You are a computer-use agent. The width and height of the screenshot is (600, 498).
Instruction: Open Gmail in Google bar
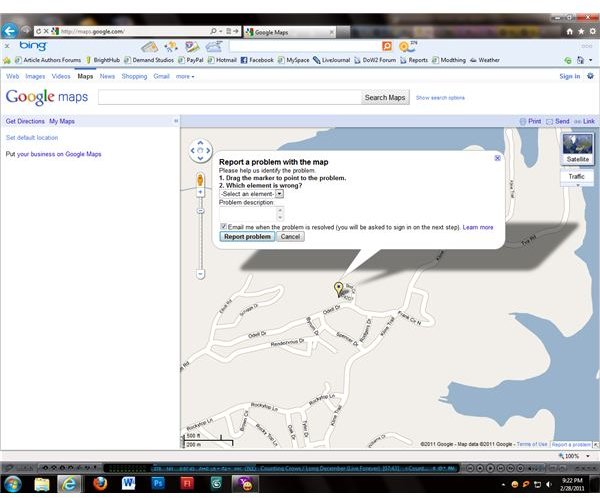[x=161, y=76]
